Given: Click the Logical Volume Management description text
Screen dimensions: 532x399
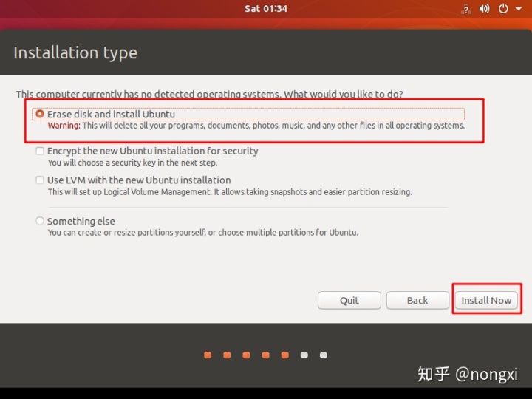Looking at the screenshot, I should point(230,192).
